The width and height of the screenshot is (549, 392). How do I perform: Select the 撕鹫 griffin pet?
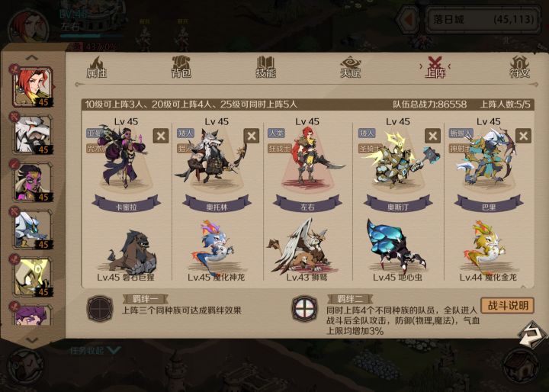304,246
